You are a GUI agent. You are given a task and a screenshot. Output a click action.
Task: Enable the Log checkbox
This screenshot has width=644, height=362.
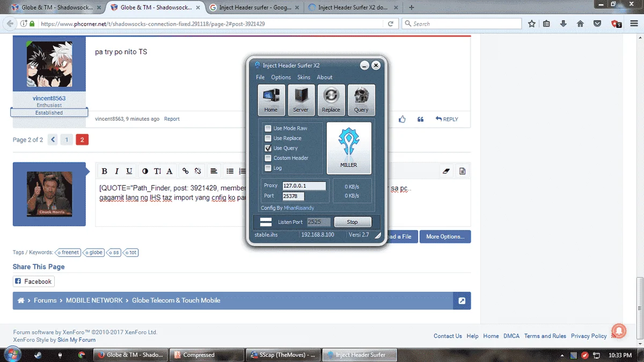[268, 168]
